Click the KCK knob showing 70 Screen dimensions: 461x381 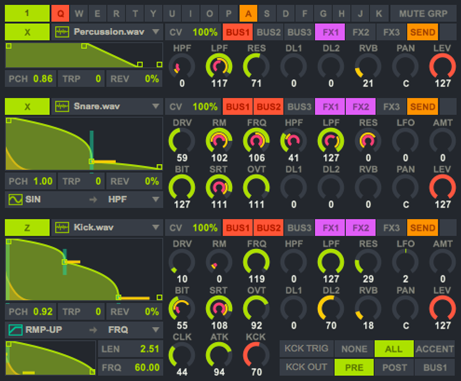click(256, 355)
